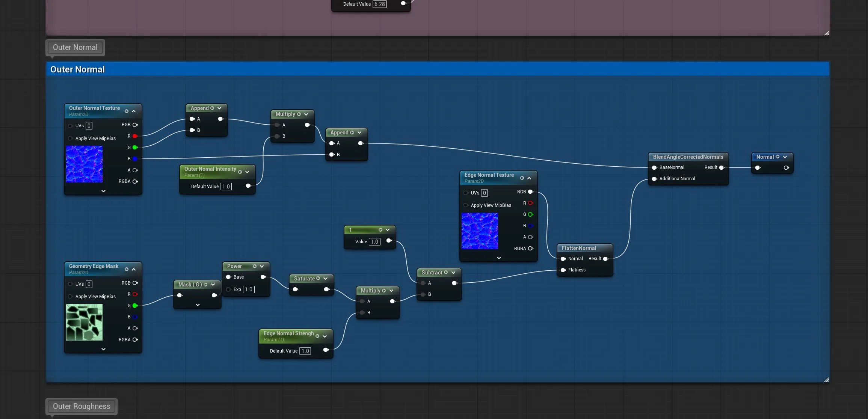Image resolution: width=868 pixels, height=419 pixels.
Task: Click Default Value field of Edge Normal Strengh
Action: (305, 351)
